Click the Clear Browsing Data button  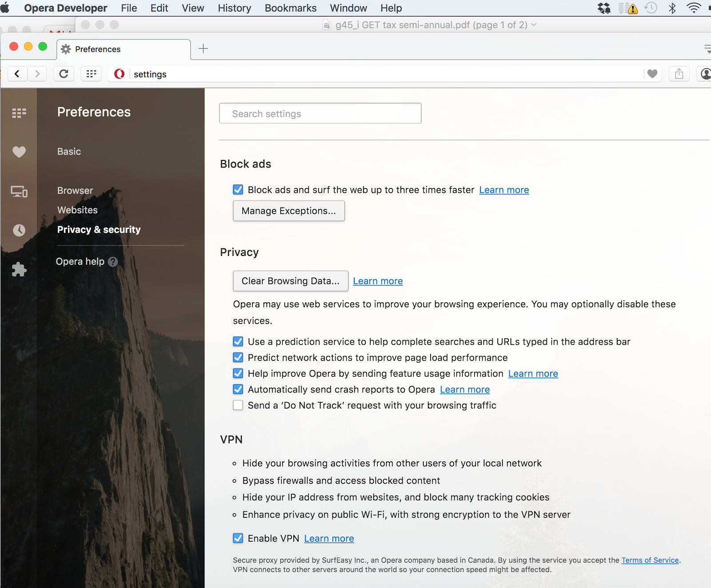click(291, 281)
